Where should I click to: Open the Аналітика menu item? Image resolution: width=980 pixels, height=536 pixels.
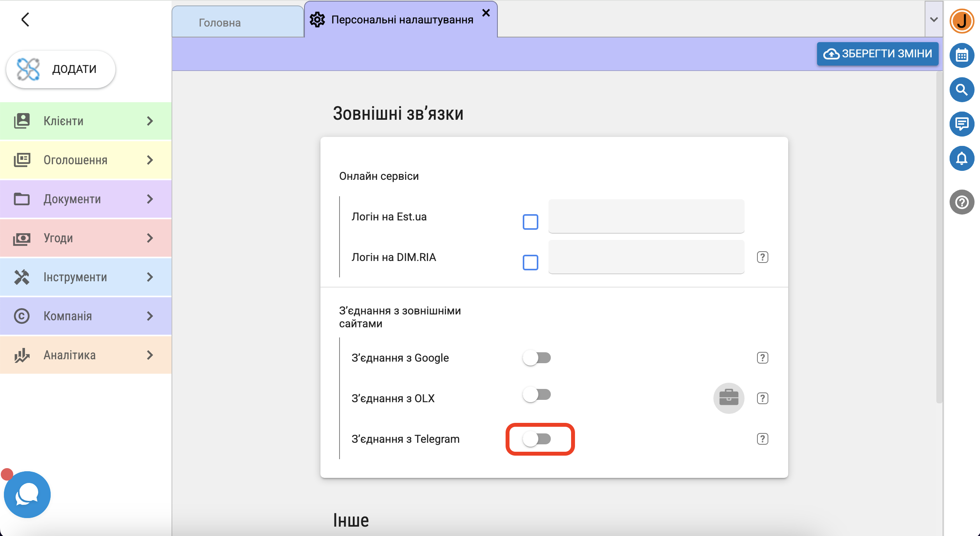[86, 355]
